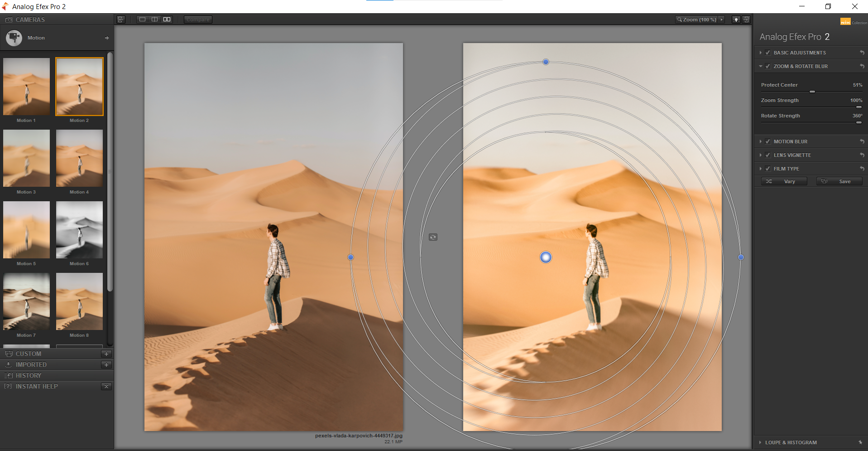This screenshot has width=868, height=451.
Task: Select the side-by-side view mode
Action: [x=167, y=19]
